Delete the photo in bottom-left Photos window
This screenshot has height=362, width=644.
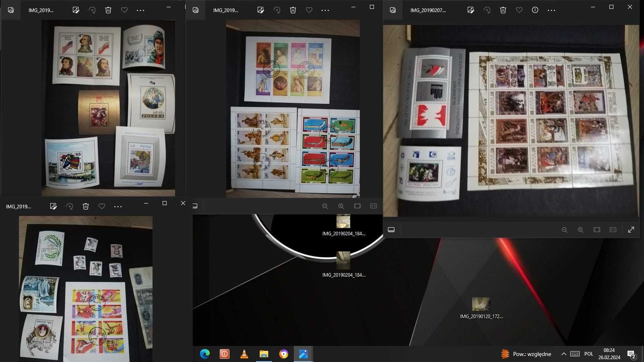86,206
